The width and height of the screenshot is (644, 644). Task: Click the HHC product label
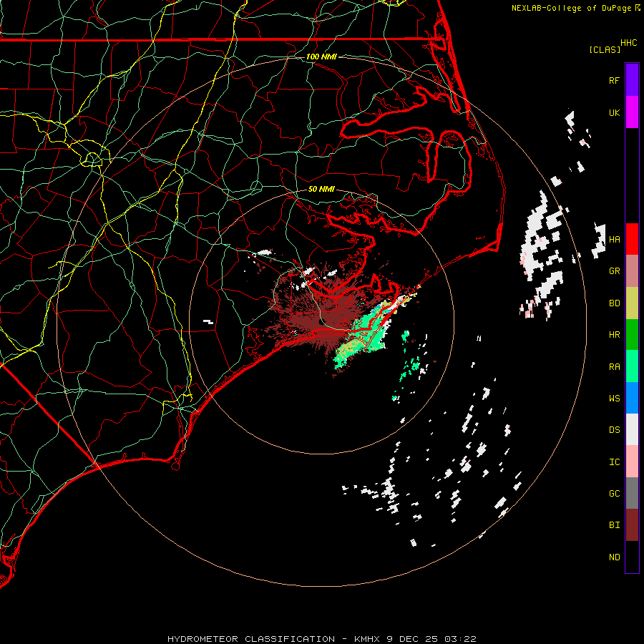pos(628,43)
